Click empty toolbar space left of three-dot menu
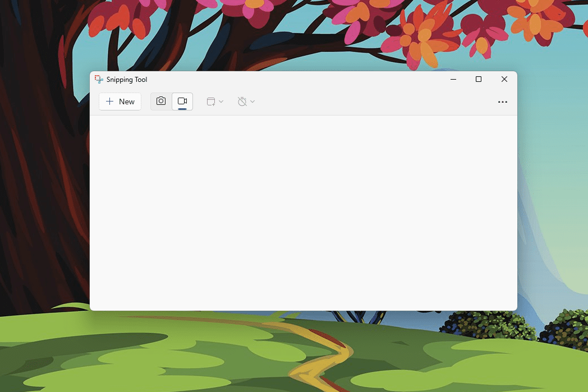Image resolution: width=588 pixels, height=392 pixels. click(393, 102)
